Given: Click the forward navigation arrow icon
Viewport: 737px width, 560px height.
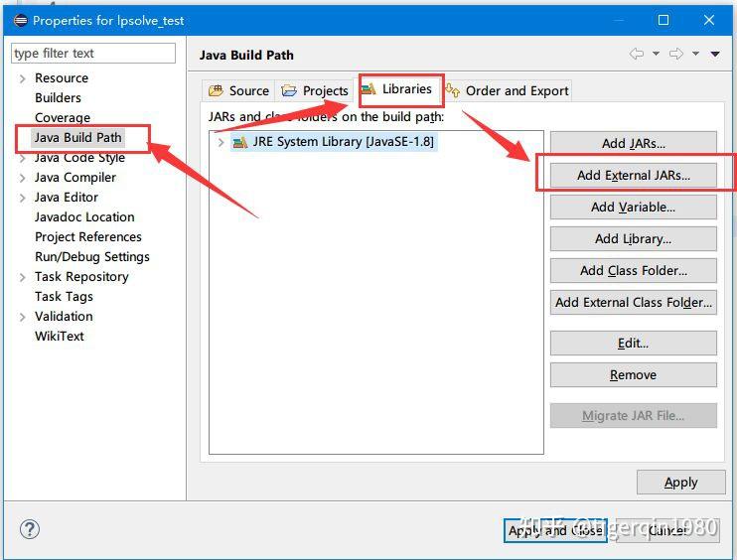Looking at the screenshot, I should 675,54.
